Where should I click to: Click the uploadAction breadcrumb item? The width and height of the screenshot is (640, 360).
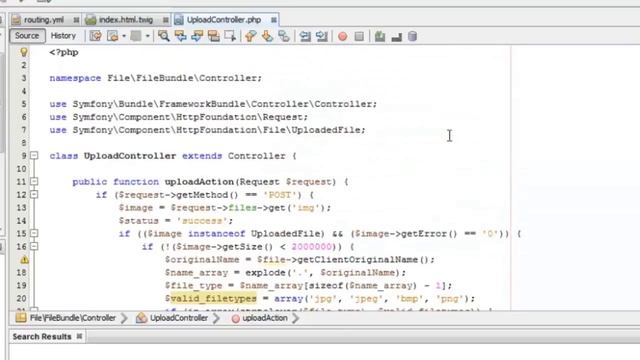[264, 318]
